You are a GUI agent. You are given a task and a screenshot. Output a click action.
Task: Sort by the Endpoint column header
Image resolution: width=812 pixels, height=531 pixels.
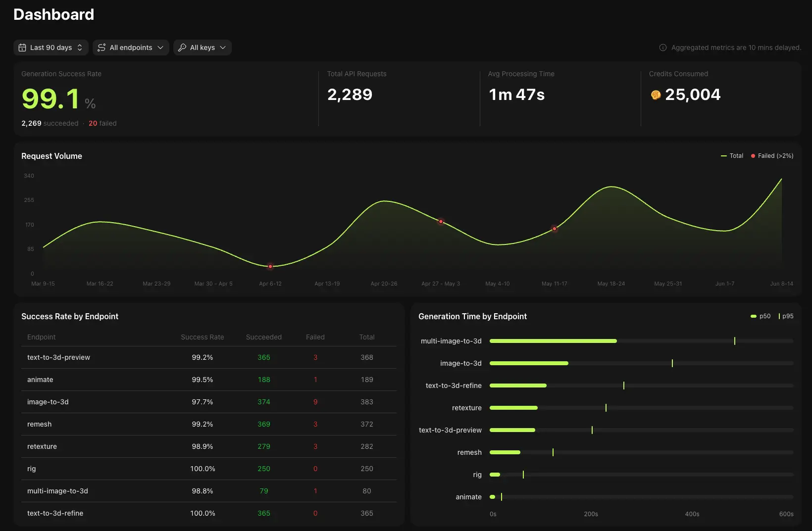pyautogui.click(x=42, y=337)
